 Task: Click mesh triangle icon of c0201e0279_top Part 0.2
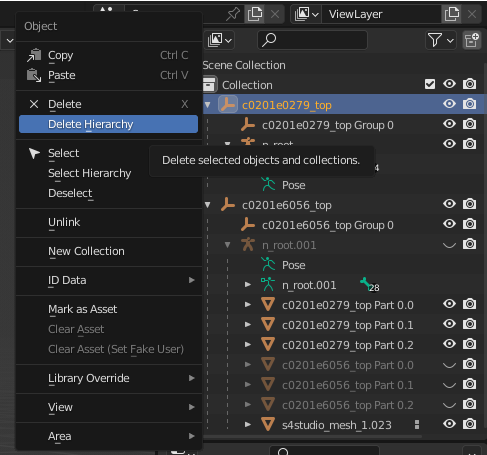click(268, 345)
